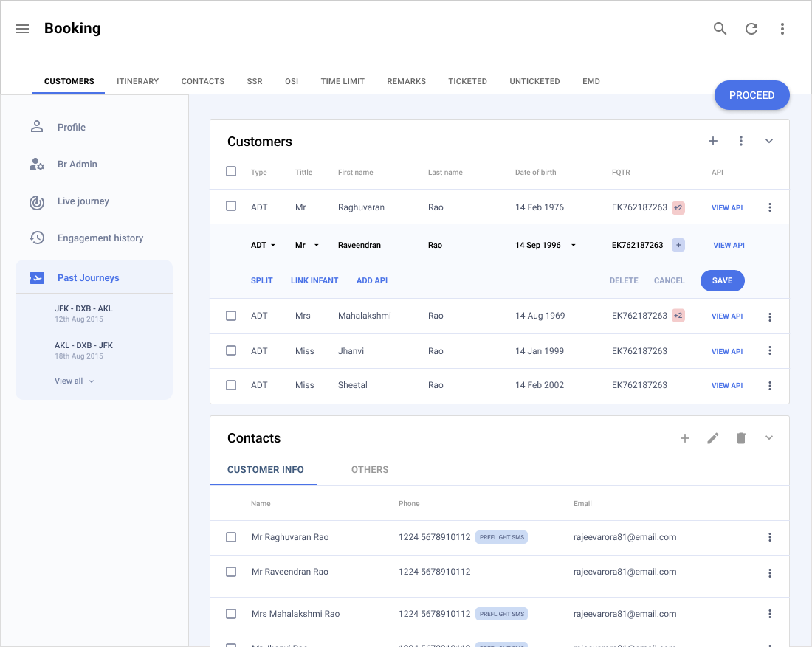Click the search magnifier icon
The height and width of the screenshot is (647, 812).
click(720, 29)
